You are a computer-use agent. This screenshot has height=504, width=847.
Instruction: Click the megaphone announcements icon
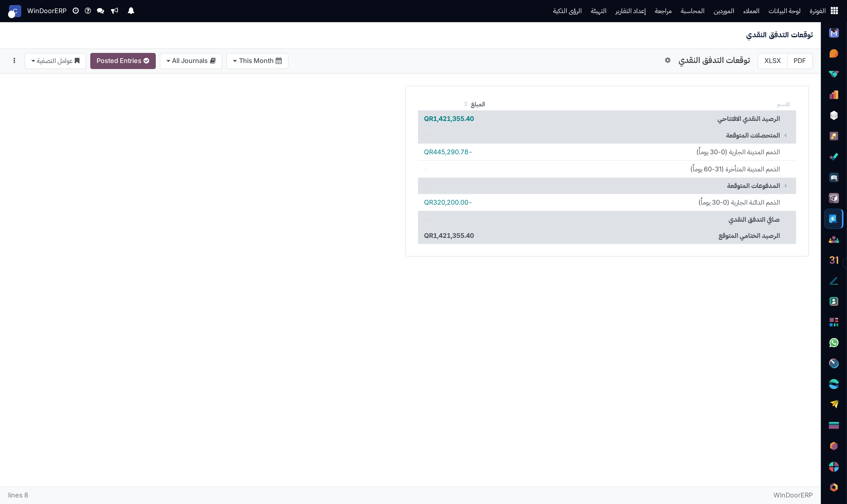point(115,11)
